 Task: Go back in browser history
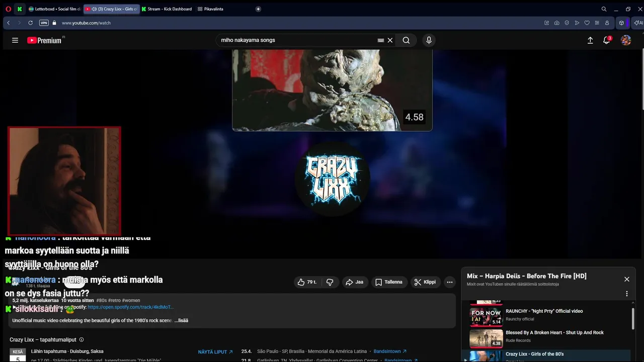[x=9, y=23]
